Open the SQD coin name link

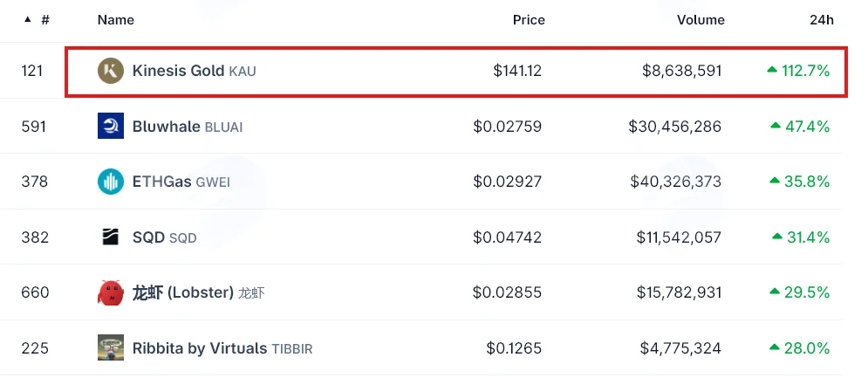[x=164, y=237]
